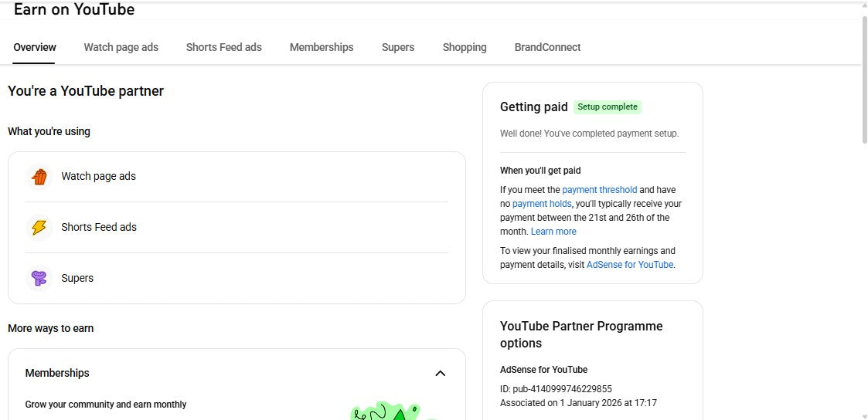Collapse the Memberships section chevron
The height and width of the screenshot is (420, 868).
(440, 374)
